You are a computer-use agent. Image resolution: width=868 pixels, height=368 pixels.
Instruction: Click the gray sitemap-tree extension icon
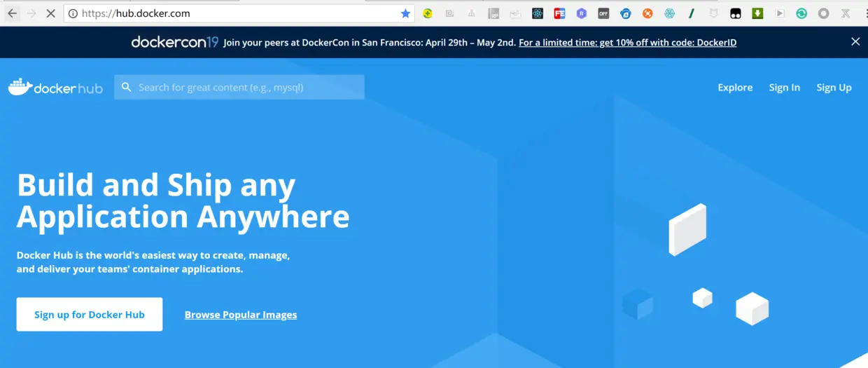(x=472, y=13)
